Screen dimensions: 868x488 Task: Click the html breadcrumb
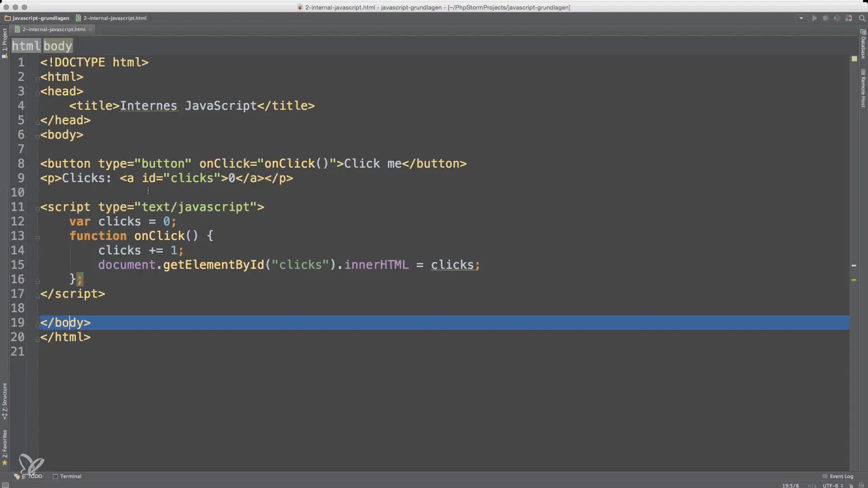(26, 46)
